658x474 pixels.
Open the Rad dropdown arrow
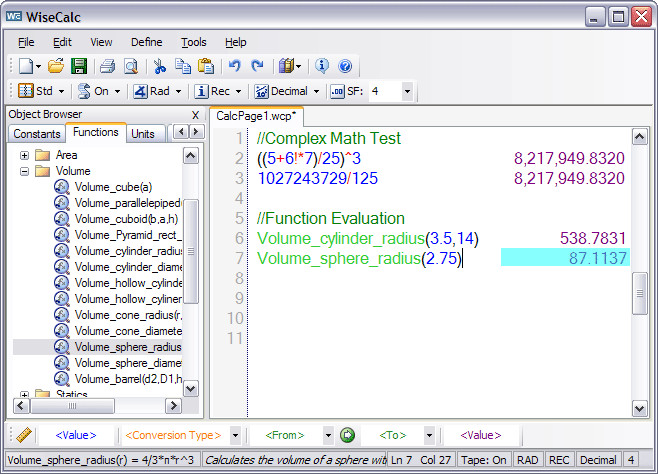click(x=178, y=91)
